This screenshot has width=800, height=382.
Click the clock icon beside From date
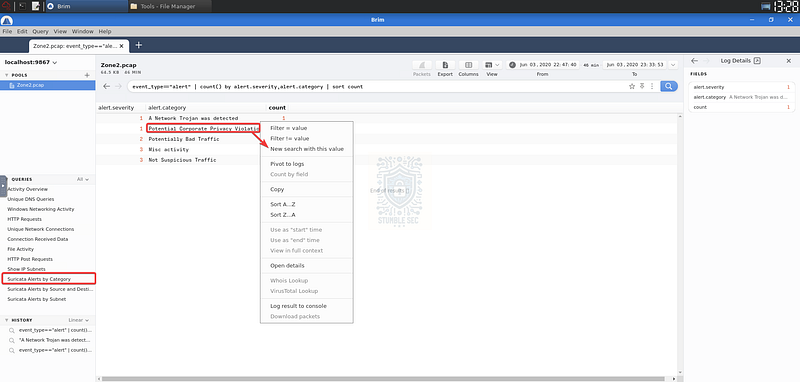coord(512,65)
